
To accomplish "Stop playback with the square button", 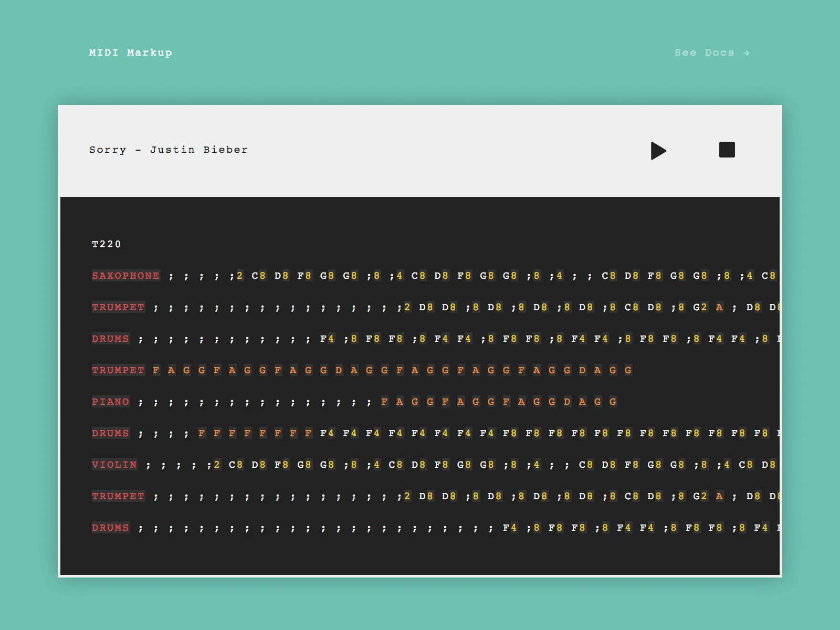I will (727, 150).
